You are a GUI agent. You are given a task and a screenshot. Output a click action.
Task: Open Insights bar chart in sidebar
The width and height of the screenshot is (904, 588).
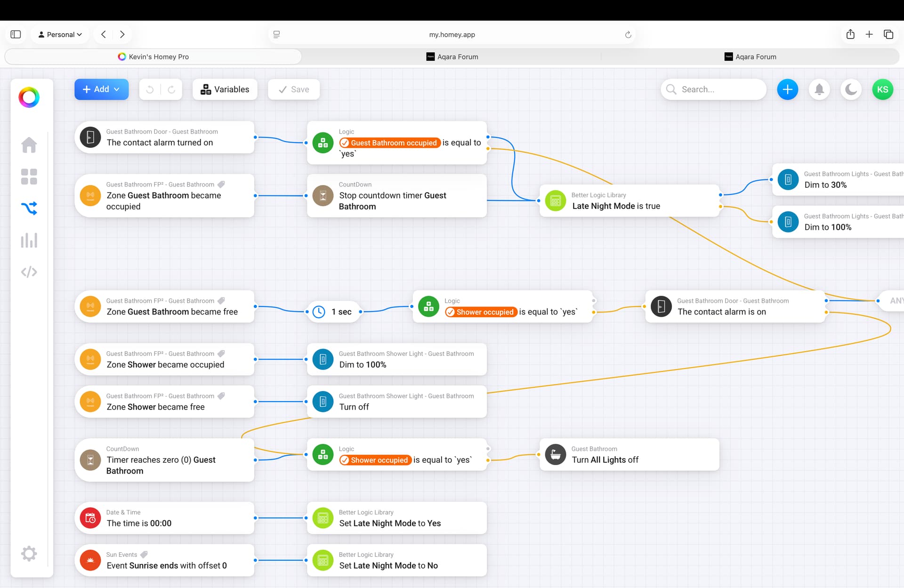pos(29,240)
